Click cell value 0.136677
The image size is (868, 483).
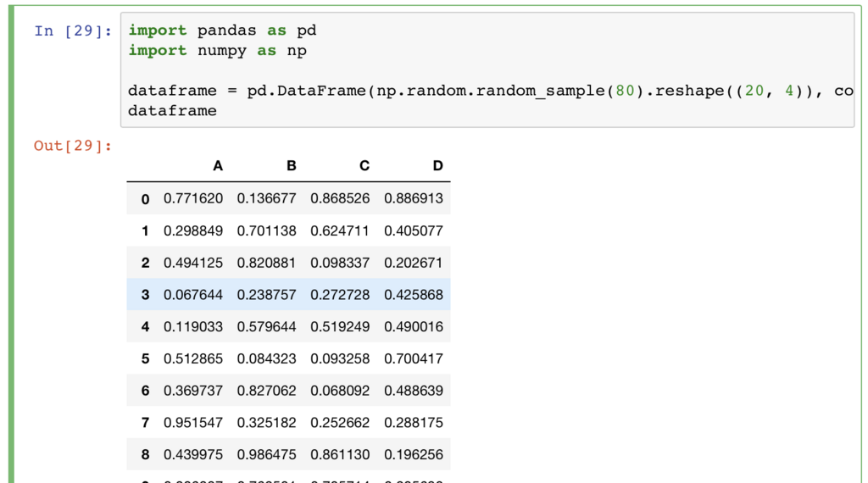267,198
